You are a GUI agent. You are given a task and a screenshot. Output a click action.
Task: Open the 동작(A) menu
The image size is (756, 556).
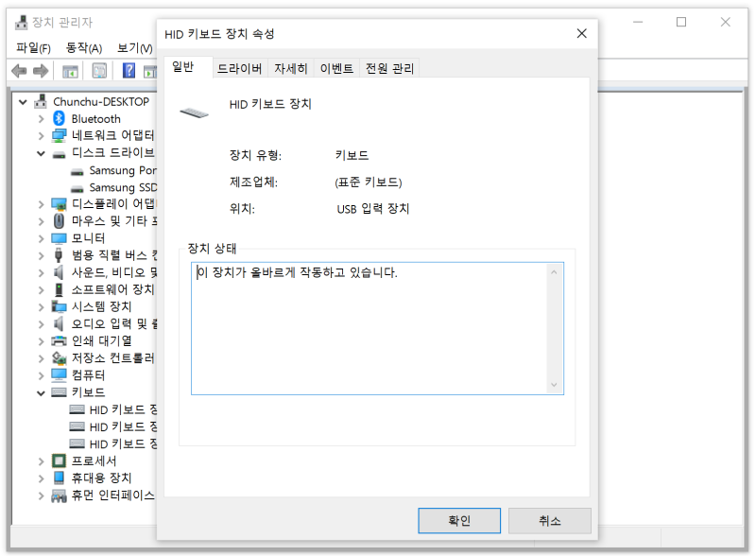point(84,48)
